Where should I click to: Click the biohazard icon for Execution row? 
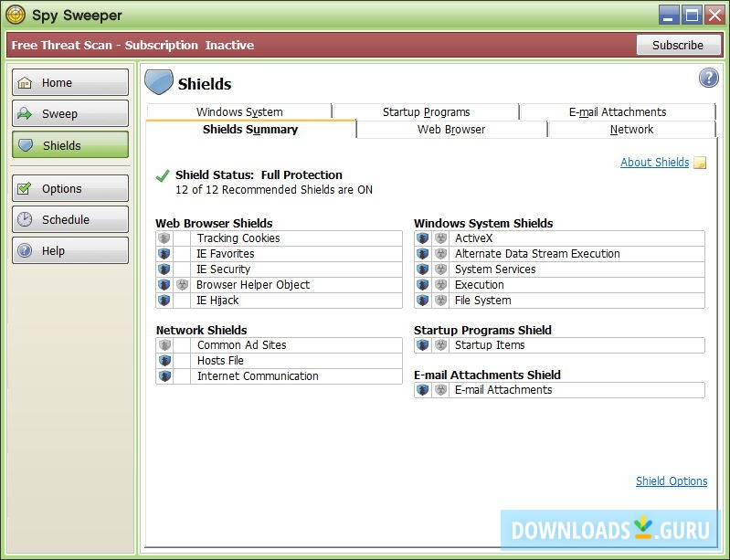point(440,284)
